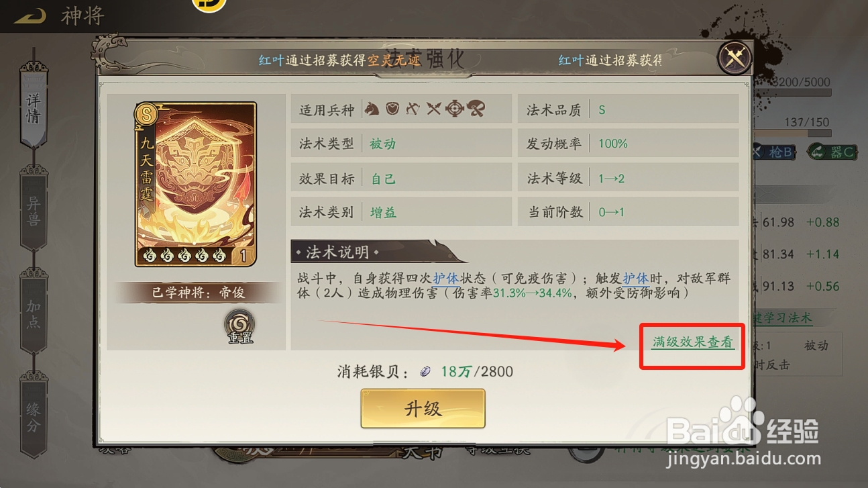Click the crossed swords troop icon
The width and height of the screenshot is (868, 488).
tap(434, 108)
